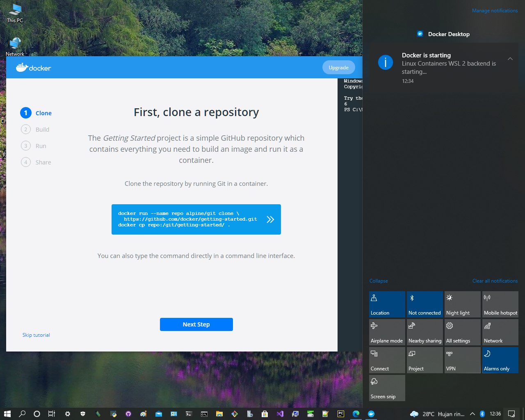Open the taskbar search magnifier
Screen dimensions: 525x420
[22, 414]
